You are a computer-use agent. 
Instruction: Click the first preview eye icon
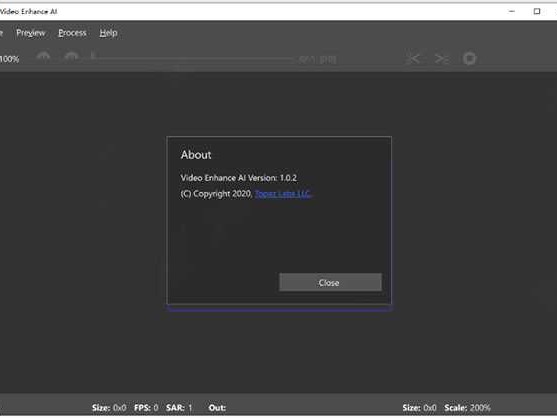43,58
